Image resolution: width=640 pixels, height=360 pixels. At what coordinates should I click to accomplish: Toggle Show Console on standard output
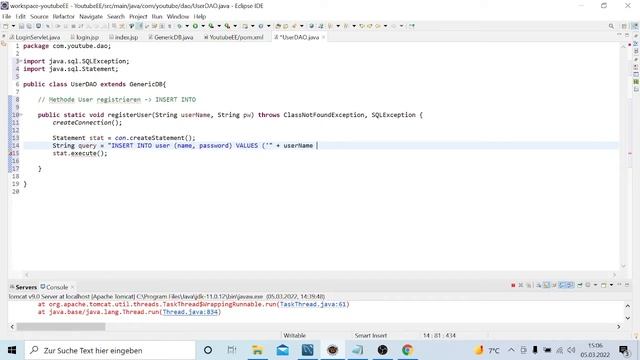coord(562,285)
